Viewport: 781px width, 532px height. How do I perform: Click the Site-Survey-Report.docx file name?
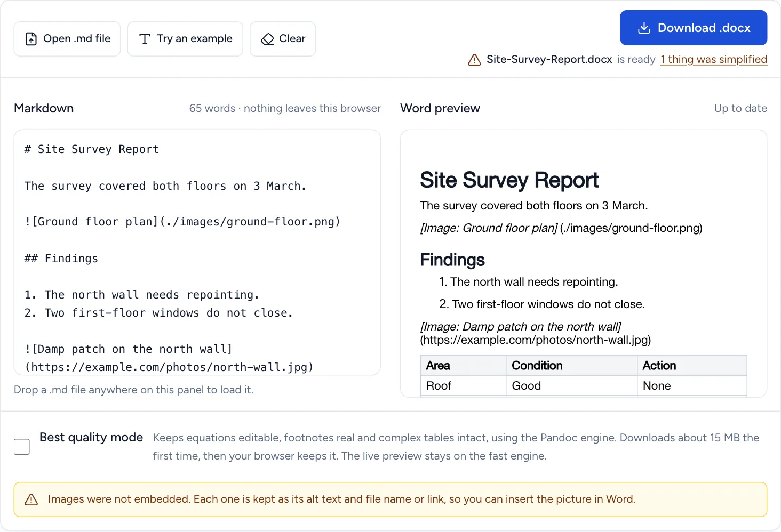(x=549, y=59)
